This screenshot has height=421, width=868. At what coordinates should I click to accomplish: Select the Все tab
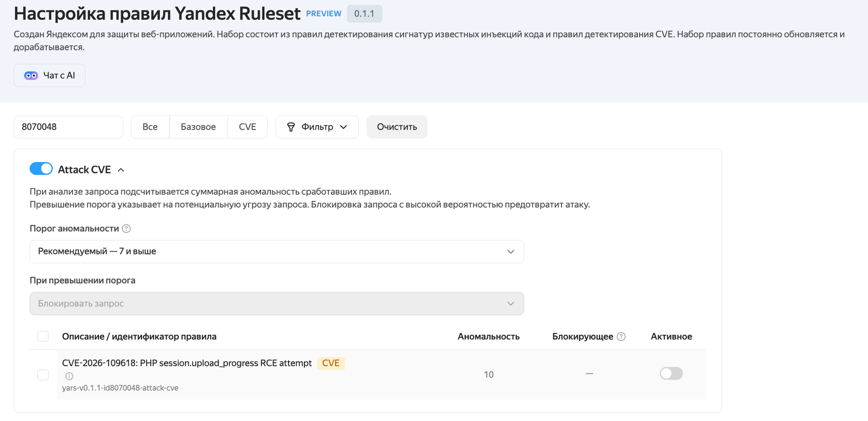(x=150, y=127)
